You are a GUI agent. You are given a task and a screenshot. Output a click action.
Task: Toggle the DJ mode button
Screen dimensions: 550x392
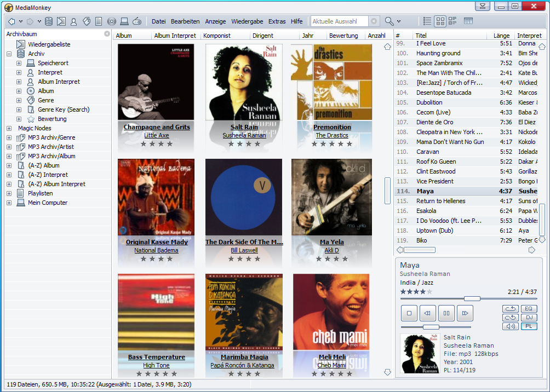tap(529, 318)
